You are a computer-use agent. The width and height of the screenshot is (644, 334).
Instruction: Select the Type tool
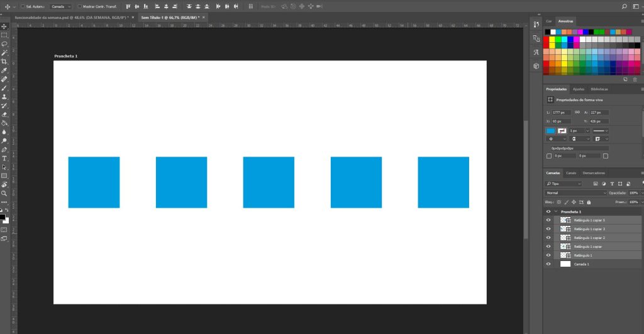4,159
